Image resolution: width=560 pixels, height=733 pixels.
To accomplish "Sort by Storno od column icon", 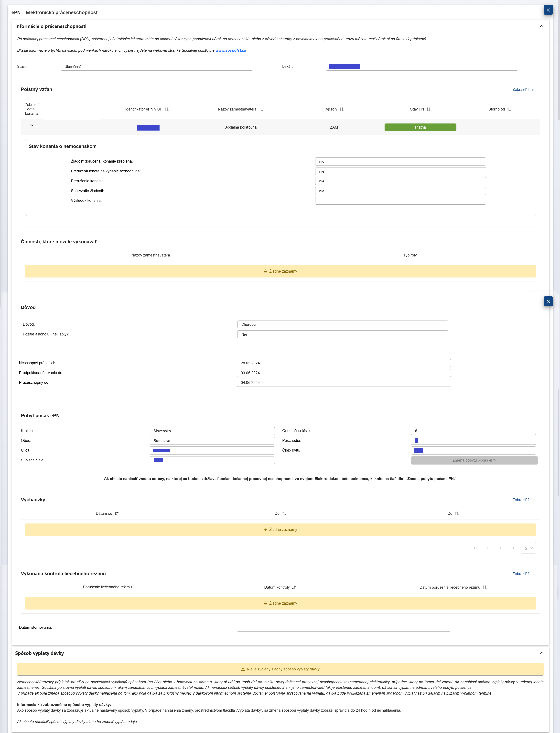I will [509, 109].
